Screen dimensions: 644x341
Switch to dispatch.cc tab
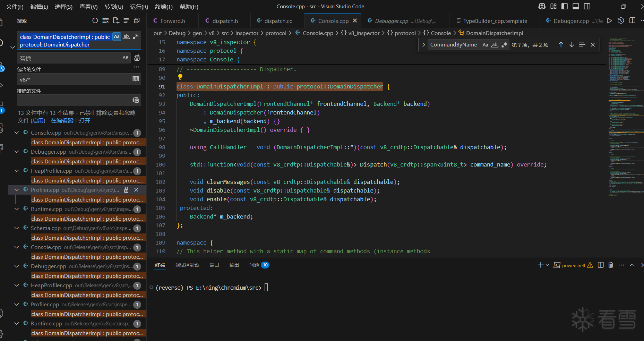coord(277,21)
